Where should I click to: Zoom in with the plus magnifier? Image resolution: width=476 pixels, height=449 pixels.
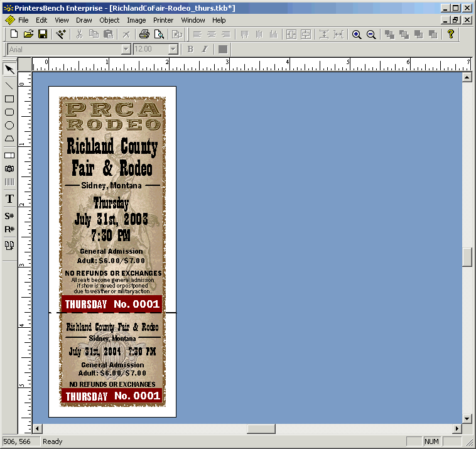[x=357, y=35]
